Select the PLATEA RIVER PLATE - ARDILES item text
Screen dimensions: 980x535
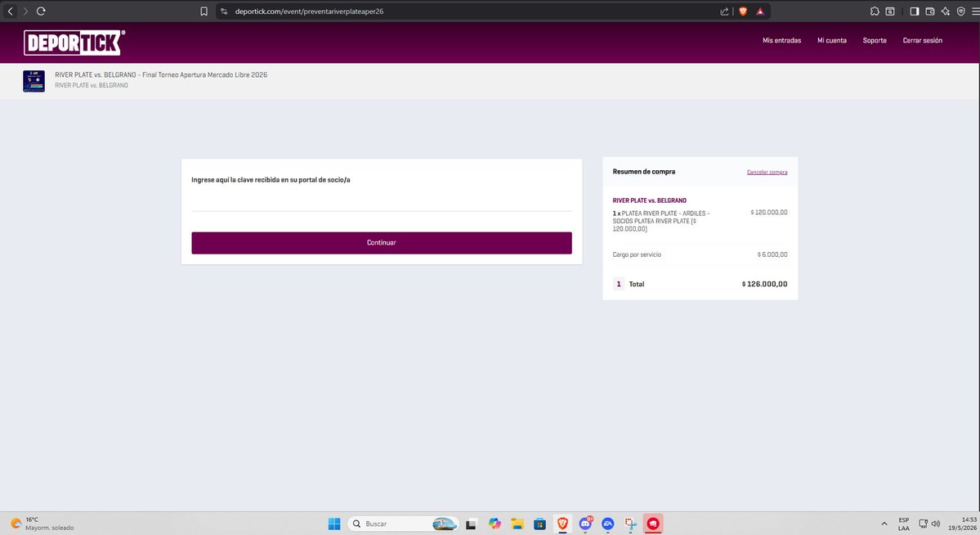point(661,222)
